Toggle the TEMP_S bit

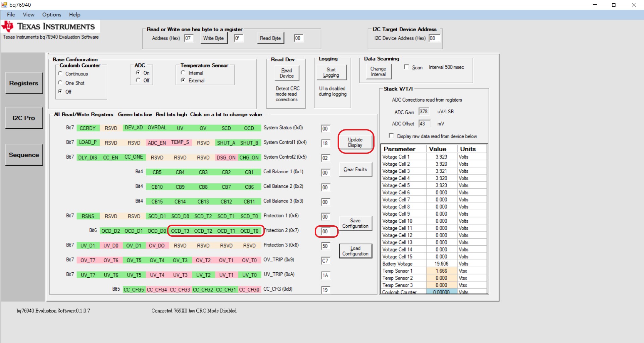coord(180,142)
